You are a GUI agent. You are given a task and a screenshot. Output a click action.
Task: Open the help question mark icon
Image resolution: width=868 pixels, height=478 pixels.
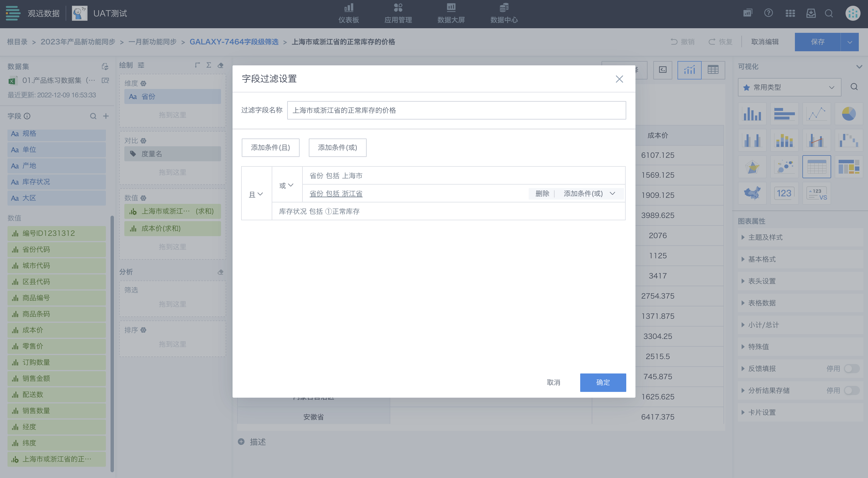coord(768,13)
